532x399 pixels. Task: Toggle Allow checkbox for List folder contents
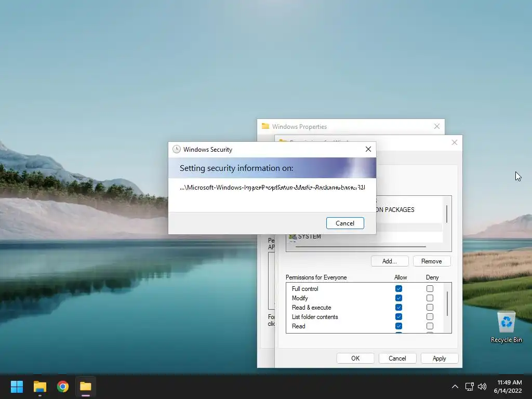click(x=398, y=316)
